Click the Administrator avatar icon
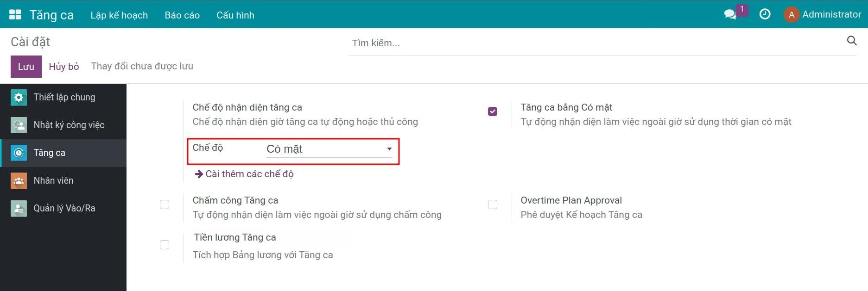The height and width of the screenshot is (291, 868). coord(792,14)
